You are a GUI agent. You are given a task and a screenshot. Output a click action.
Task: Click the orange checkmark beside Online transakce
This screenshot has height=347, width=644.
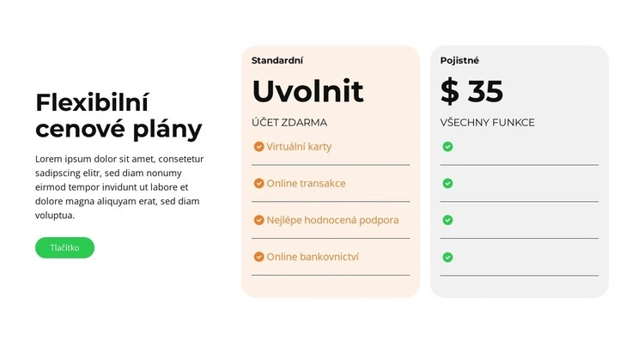pos(258,184)
